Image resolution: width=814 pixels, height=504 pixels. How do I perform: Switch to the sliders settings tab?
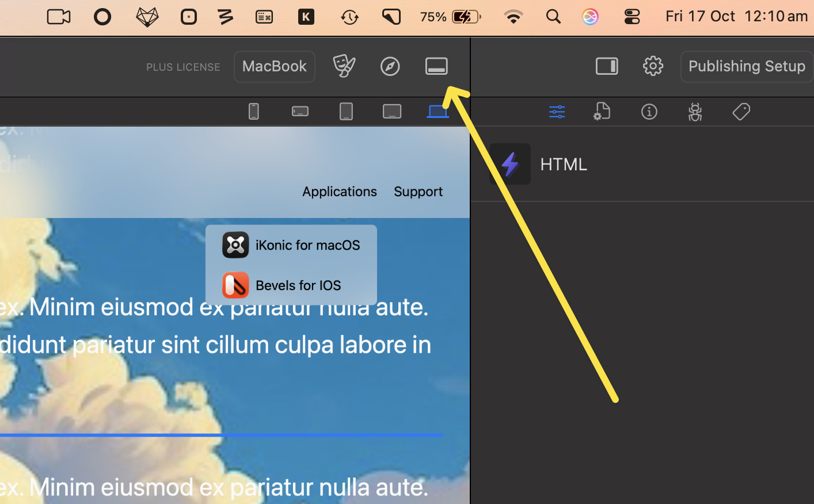557,112
